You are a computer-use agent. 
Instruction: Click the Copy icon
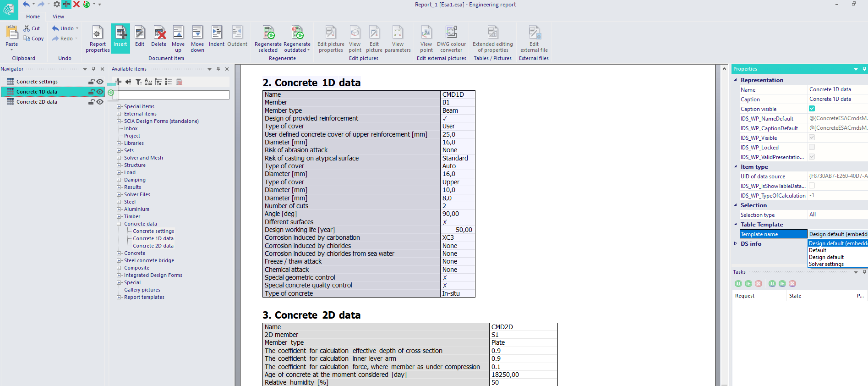tap(27, 39)
